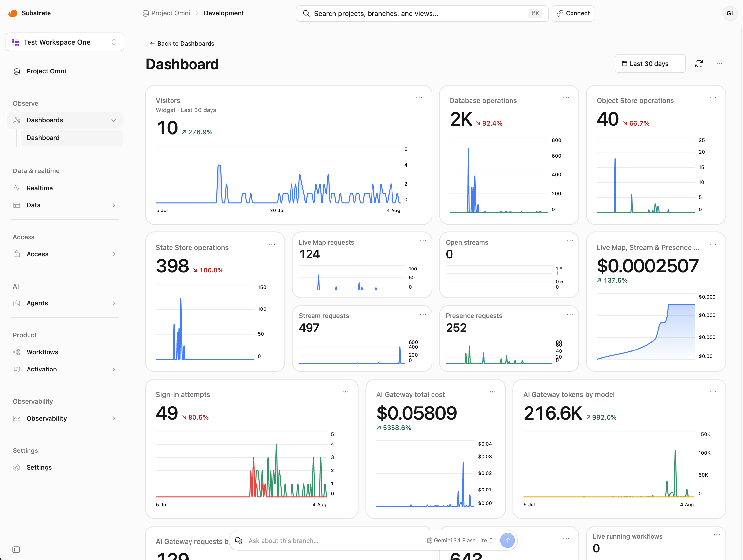
Task: Focus the search projects and branches field
Action: [422, 13]
